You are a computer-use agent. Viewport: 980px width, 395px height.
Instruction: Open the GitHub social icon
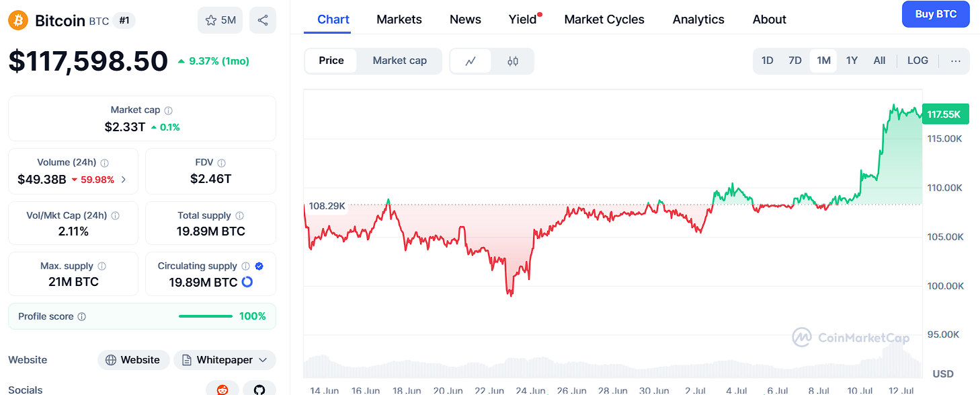point(259,389)
